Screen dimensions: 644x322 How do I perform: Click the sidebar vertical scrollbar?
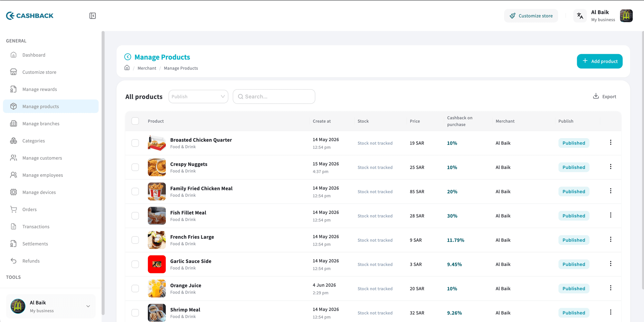point(103,173)
